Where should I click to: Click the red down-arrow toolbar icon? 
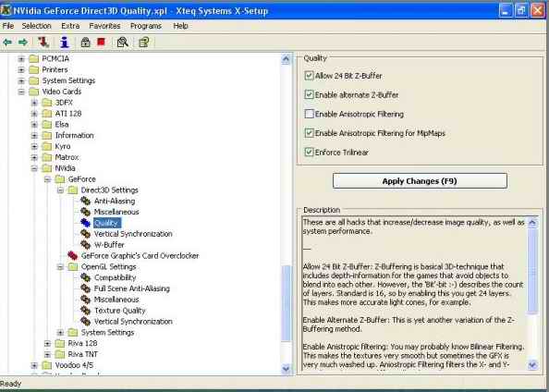43,42
